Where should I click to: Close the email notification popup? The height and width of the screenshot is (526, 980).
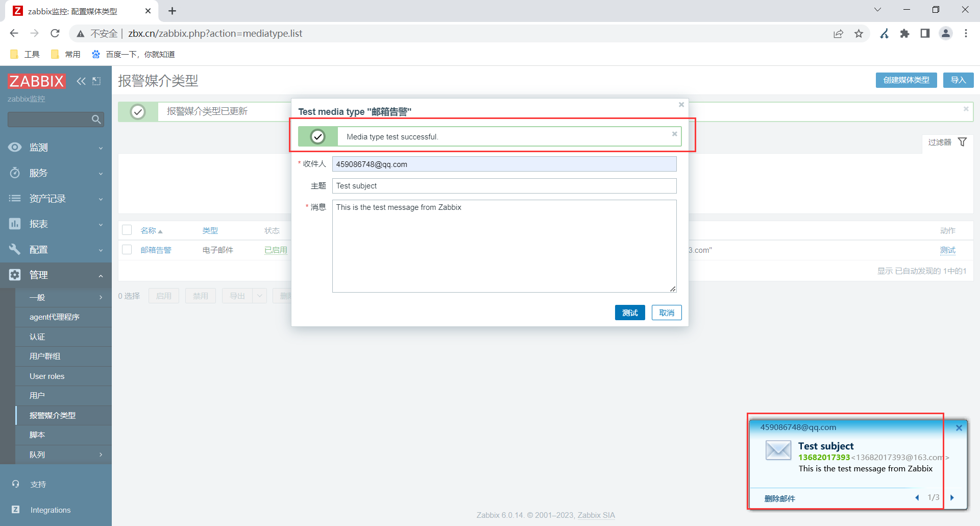(x=959, y=428)
